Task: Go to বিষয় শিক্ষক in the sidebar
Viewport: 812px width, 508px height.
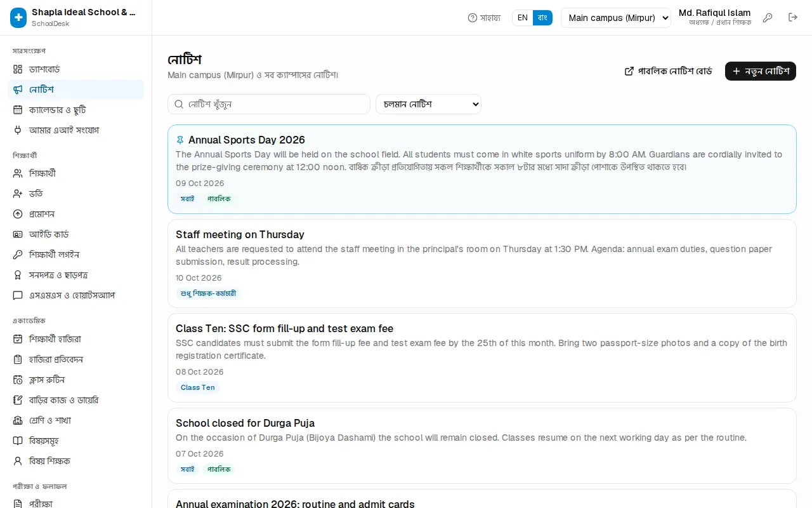Action: 75,461
